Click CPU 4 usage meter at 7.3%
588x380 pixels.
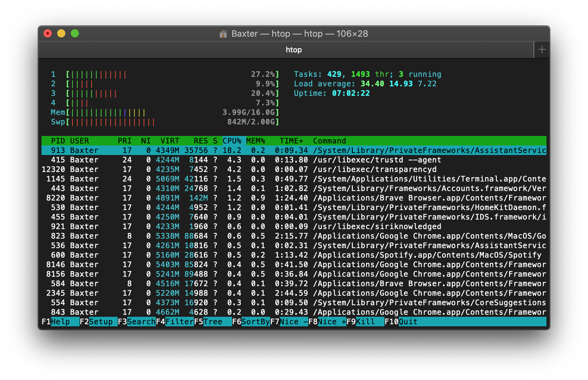pyautogui.click(x=165, y=103)
